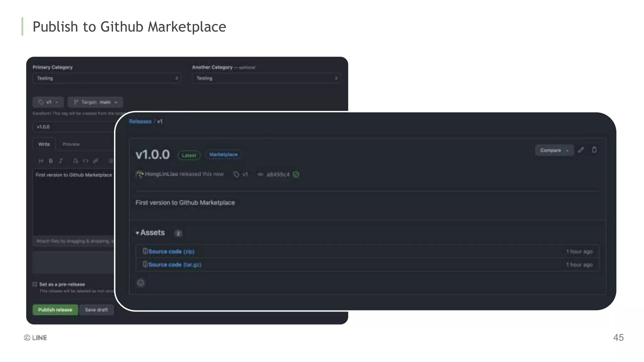Toggle Set as a pre-release checkbox
This screenshot has height=362, width=644.
tap(35, 284)
